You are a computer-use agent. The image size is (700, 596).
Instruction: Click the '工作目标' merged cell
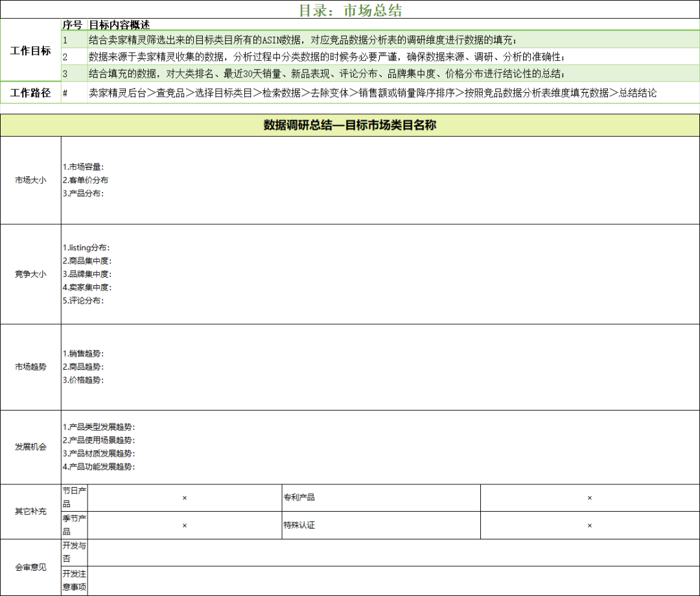(x=30, y=51)
